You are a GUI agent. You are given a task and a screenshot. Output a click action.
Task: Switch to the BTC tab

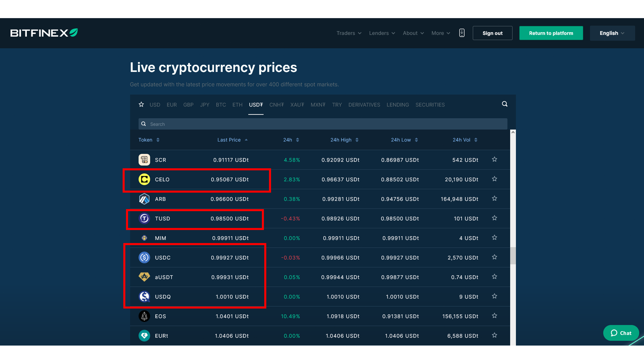[x=221, y=105]
